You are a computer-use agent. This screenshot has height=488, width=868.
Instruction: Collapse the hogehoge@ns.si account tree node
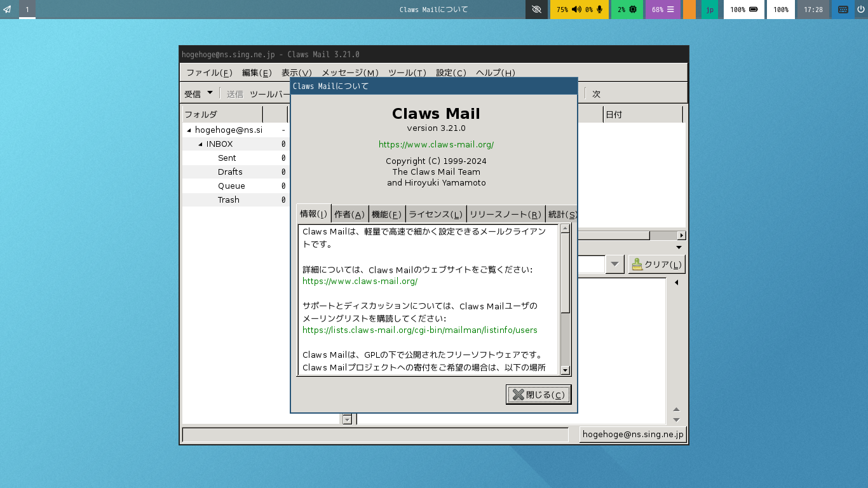click(x=189, y=130)
